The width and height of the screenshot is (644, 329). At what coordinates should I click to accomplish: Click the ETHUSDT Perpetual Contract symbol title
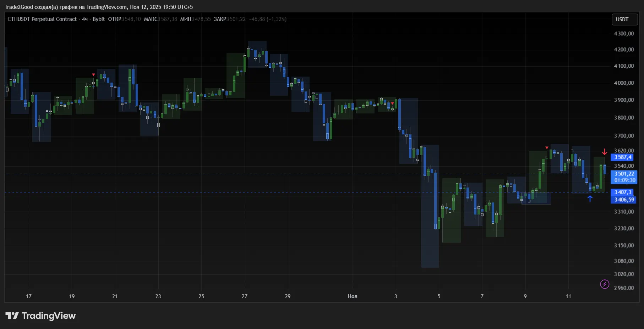click(42, 19)
